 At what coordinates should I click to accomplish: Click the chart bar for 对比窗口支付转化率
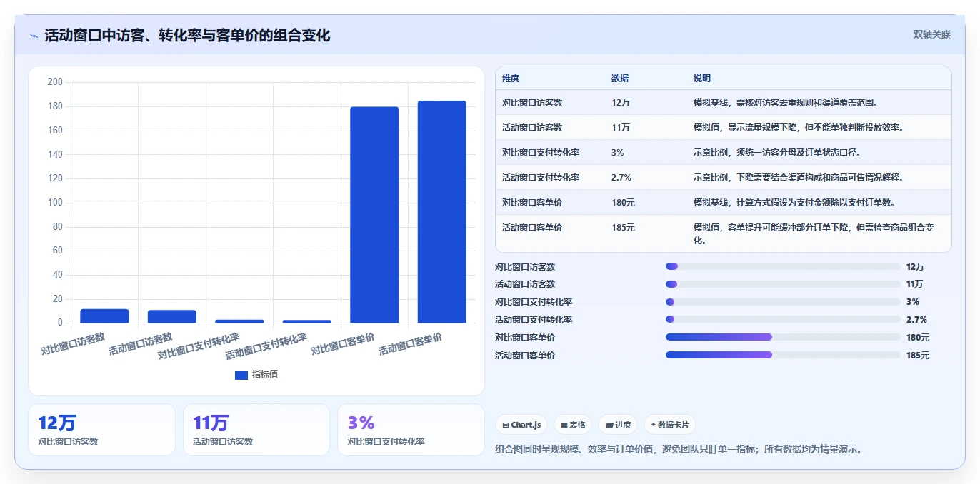tap(239, 321)
